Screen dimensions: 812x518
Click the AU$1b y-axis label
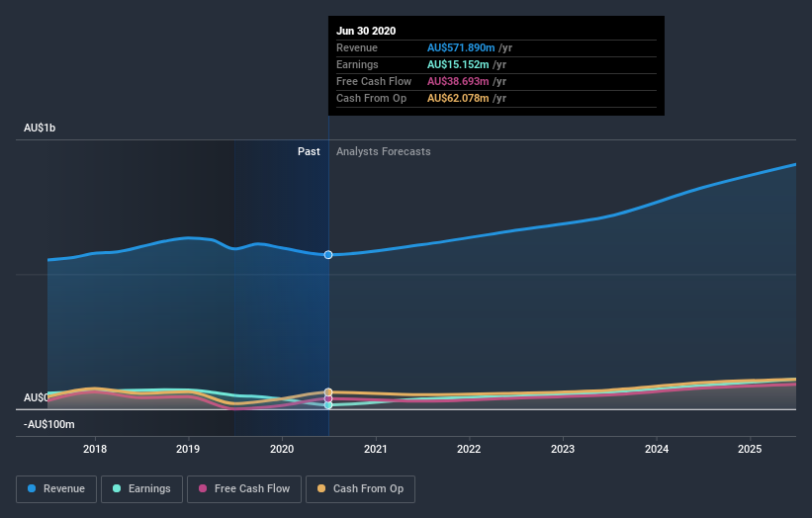click(40, 128)
